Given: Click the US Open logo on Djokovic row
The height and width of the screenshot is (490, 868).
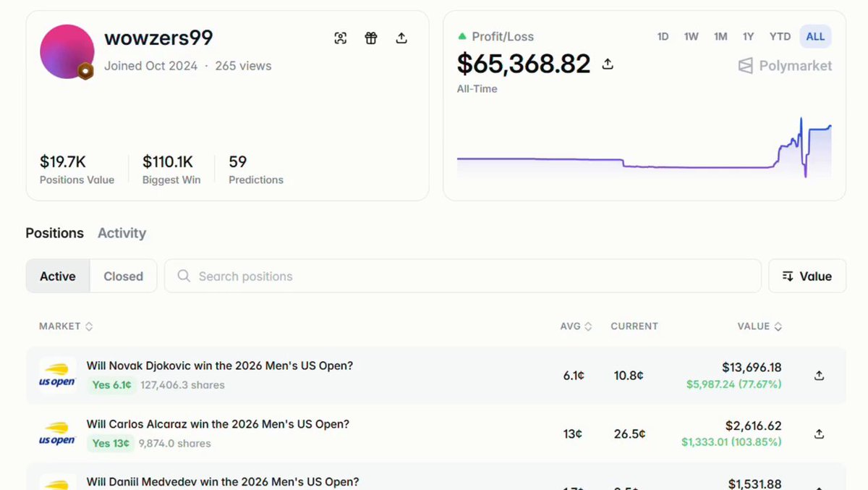Looking at the screenshot, I should point(58,375).
